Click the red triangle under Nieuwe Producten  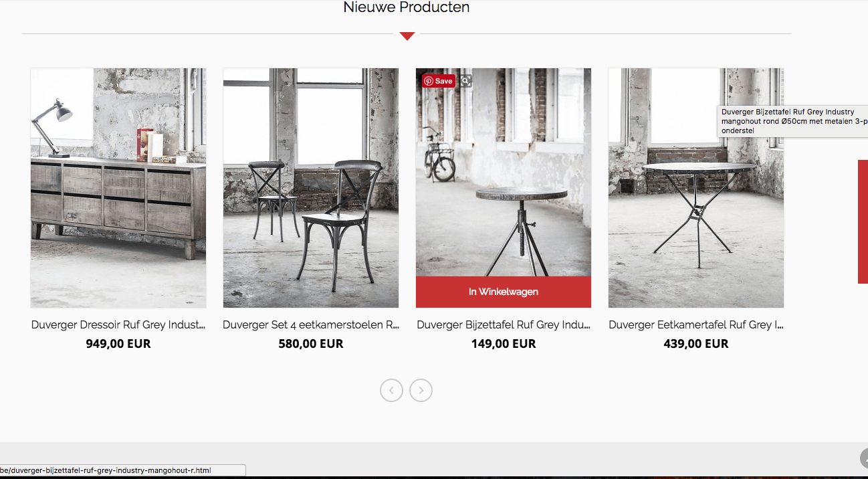[407, 36]
